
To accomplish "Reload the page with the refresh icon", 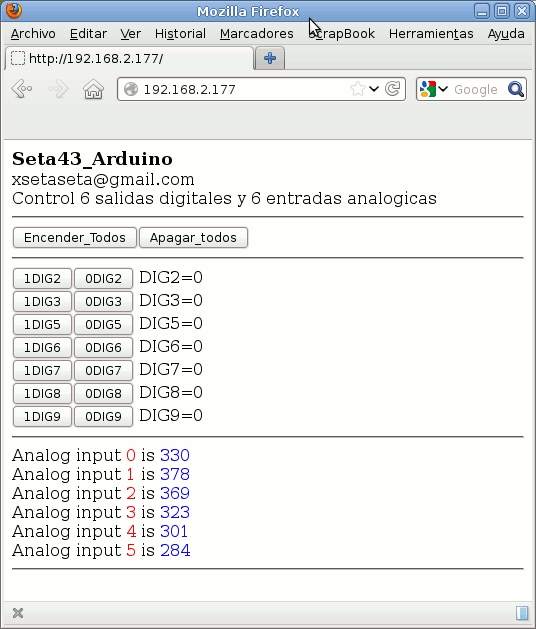I will (392, 89).
